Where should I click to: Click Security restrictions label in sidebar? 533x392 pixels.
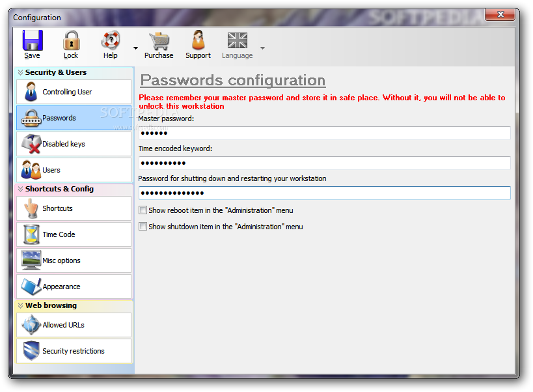point(74,351)
